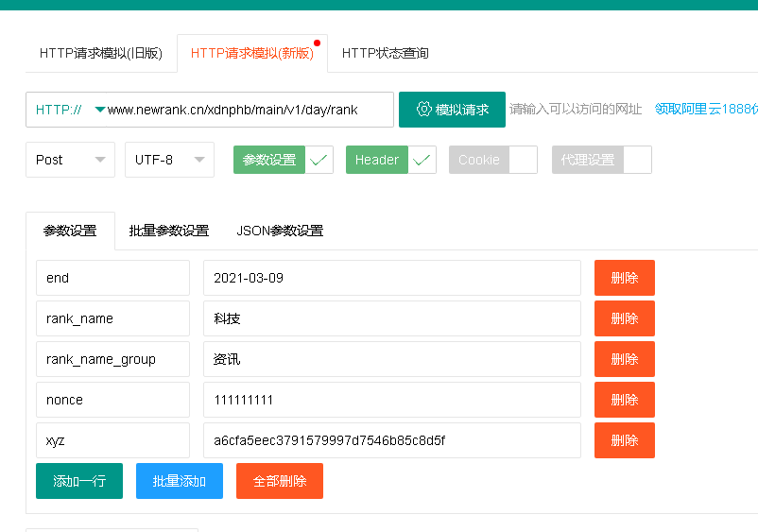
Task: Toggle the Header switch
Action: point(391,160)
